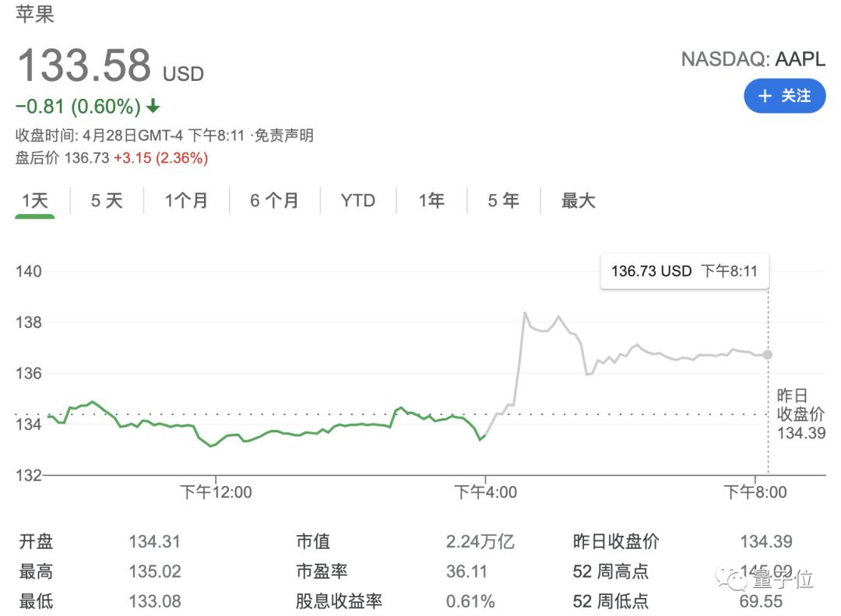Open the 1个月 chart range
Image resolution: width=841 pixels, height=616 pixels.
pos(186,201)
